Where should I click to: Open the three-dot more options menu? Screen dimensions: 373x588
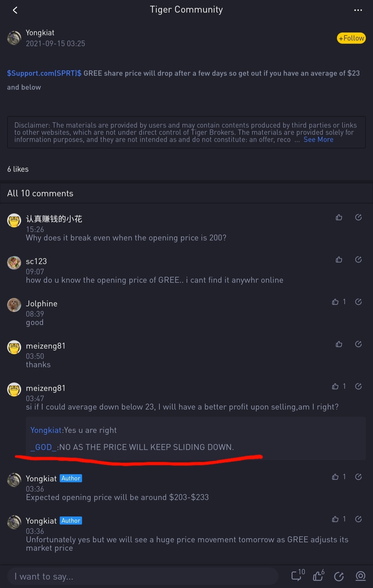[358, 10]
